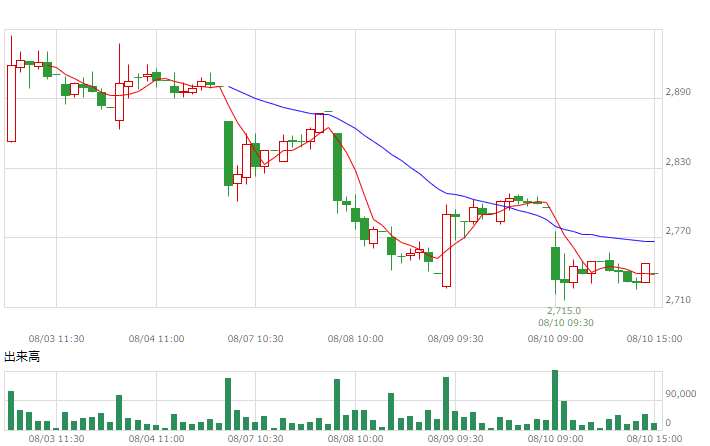
Task: Click the long red candle before 08/09 09:30
Action: pos(446,250)
